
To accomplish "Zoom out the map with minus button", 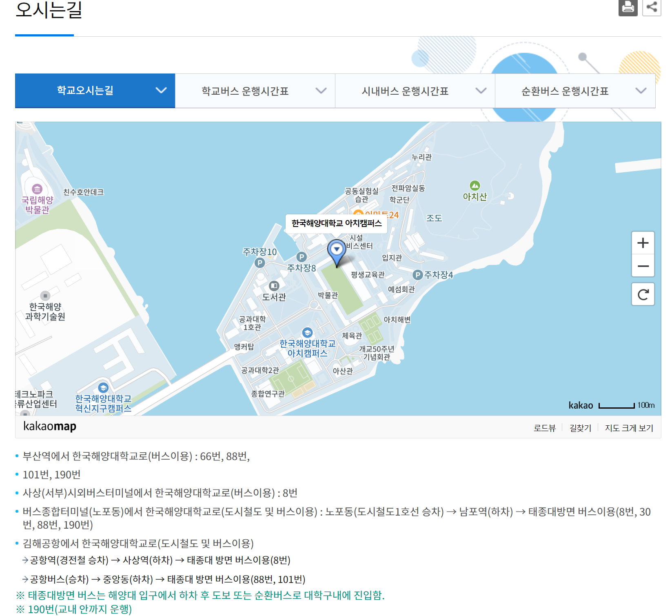I will pos(643,266).
